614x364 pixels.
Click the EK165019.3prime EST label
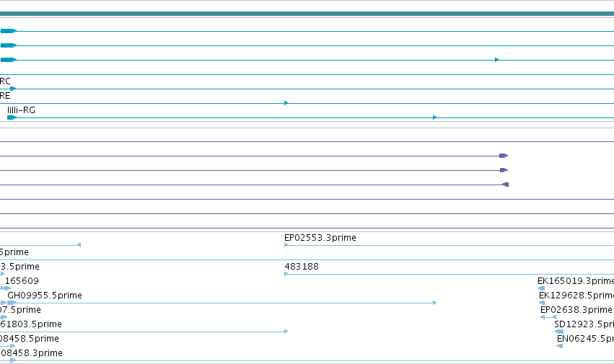[x=576, y=281]
